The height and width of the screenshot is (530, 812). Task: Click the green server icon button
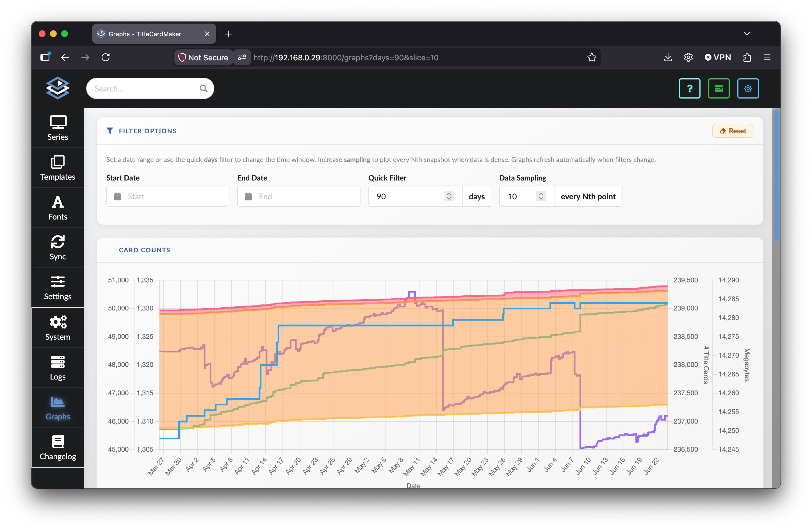pos(719,89)
